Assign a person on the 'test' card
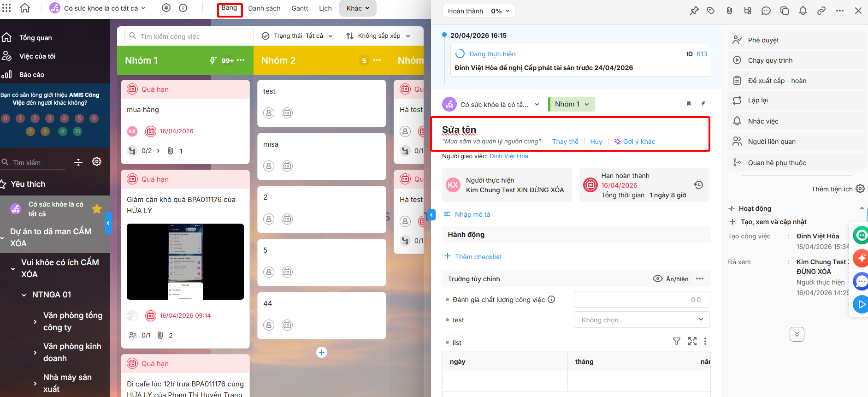 pos(269,113)
